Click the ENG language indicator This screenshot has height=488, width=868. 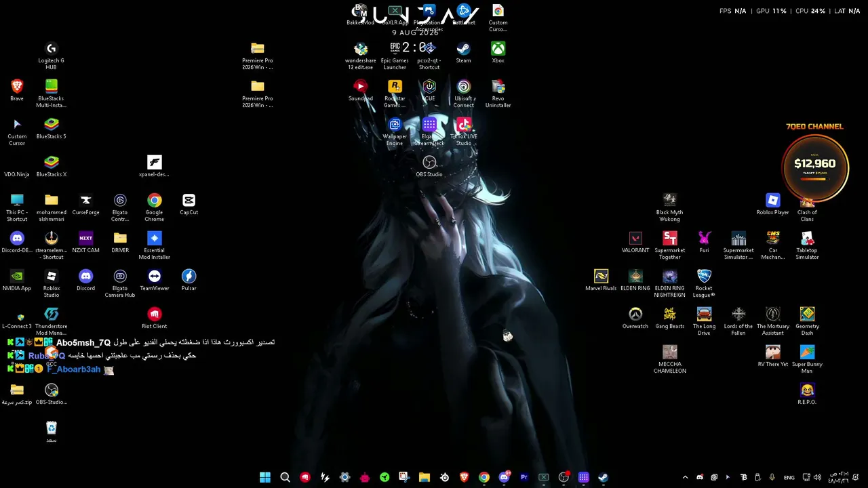789,477
